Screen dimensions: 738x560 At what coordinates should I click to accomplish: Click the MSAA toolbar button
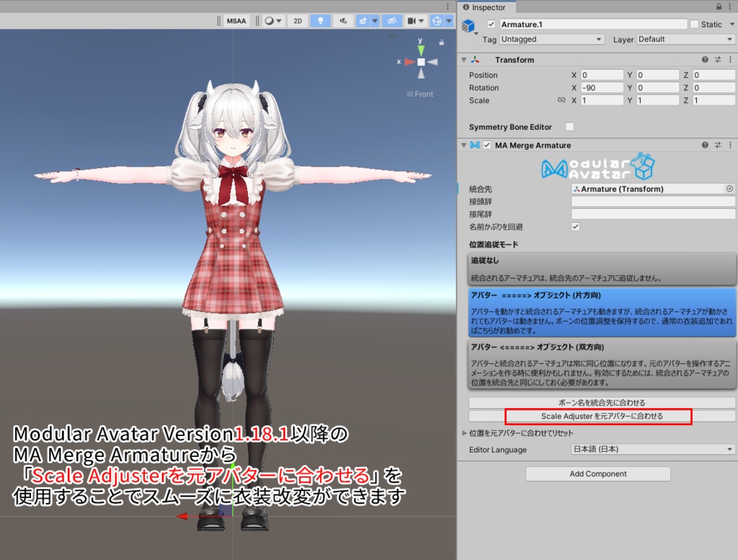click(x=236, y=21)
